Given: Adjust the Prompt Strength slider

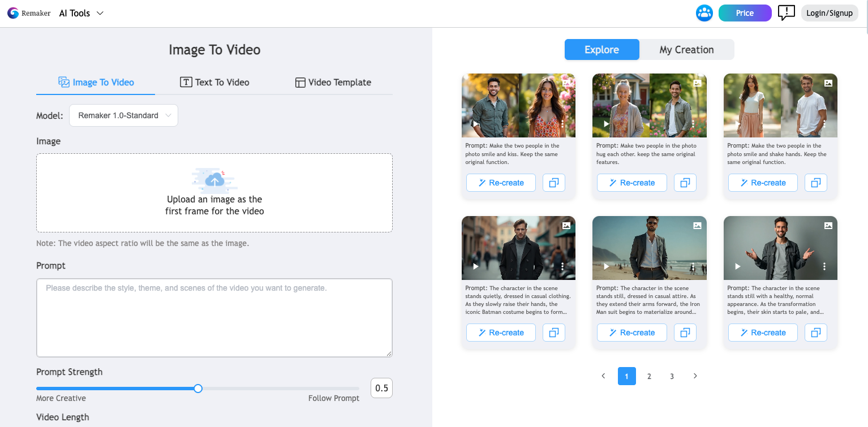Looking at the screenshot, I should click(x=197, y=389).
